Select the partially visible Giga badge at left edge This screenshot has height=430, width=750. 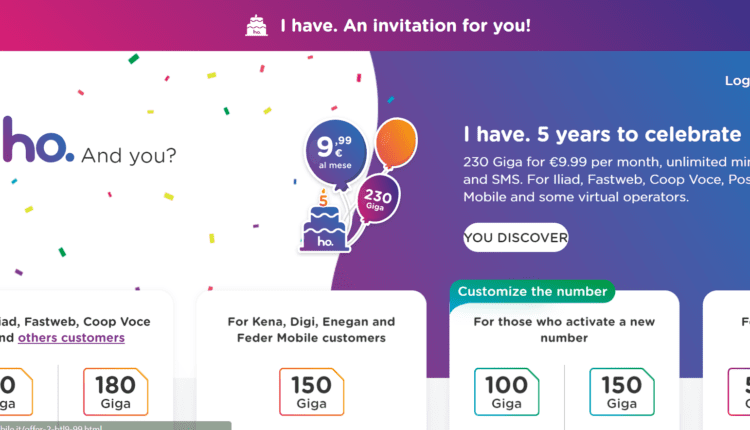(12, 392)
